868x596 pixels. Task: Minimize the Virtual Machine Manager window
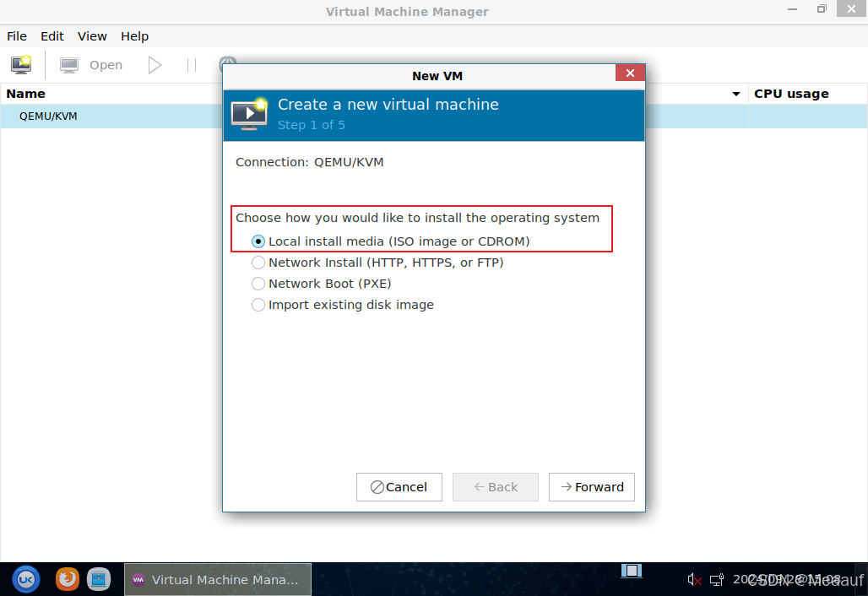793,9
